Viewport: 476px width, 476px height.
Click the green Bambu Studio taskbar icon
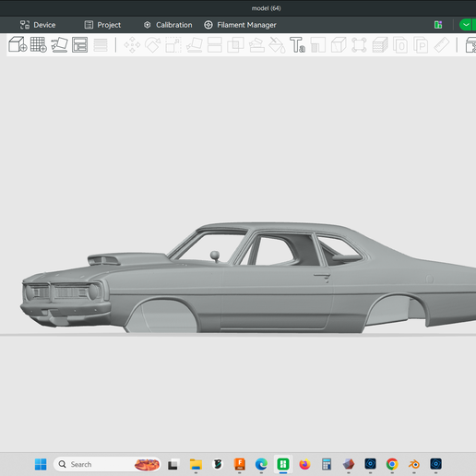(x=283, y=464)
